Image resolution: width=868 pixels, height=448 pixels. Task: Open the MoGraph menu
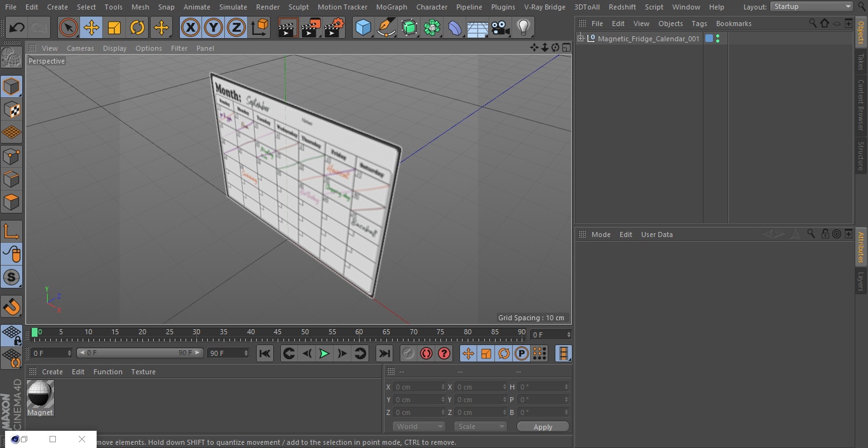click(391, 7)
